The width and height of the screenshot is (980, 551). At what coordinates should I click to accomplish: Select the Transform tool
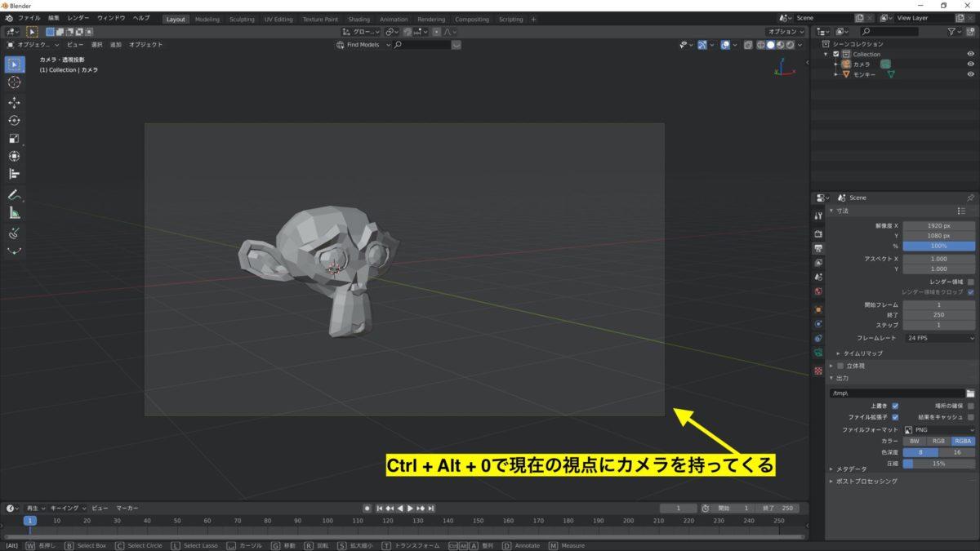14,157
